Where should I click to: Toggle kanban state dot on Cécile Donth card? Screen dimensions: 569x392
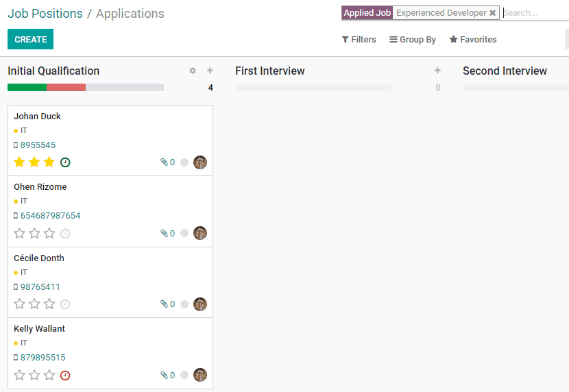click(184, 304)
